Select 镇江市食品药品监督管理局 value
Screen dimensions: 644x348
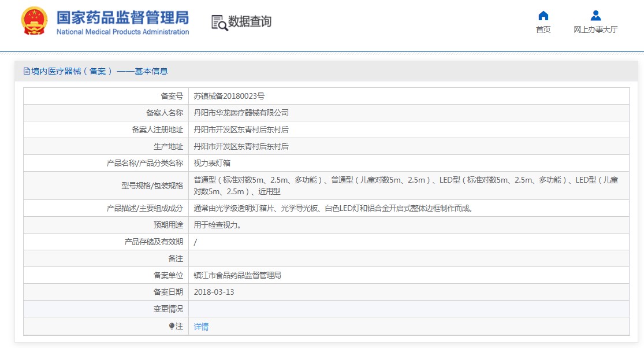coord(237,275)
